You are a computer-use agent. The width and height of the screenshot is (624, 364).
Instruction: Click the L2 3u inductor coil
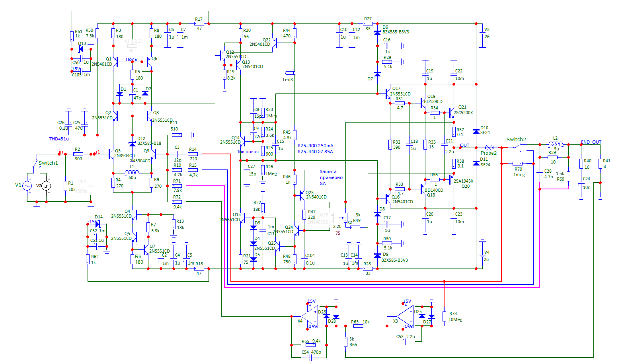[556, 144]
